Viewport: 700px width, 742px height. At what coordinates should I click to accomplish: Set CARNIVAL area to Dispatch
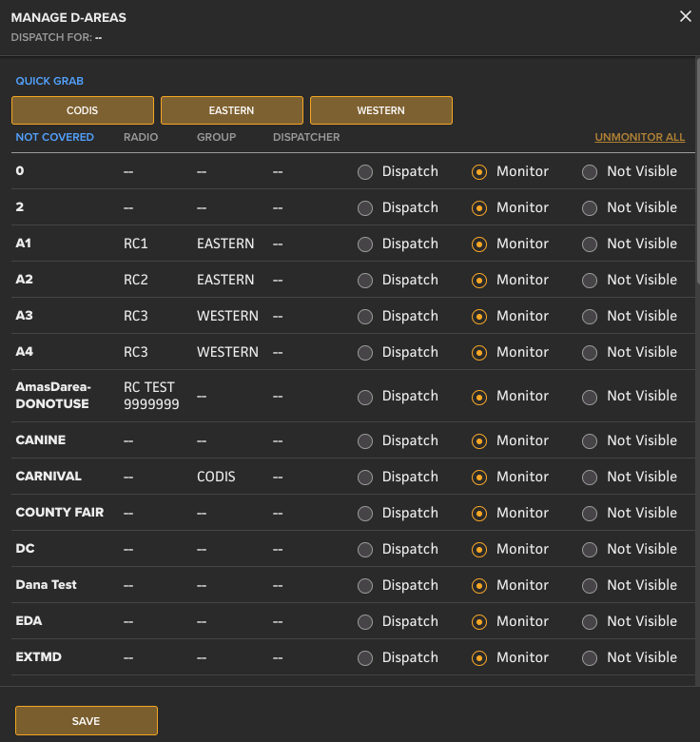(x=365, y=477)
